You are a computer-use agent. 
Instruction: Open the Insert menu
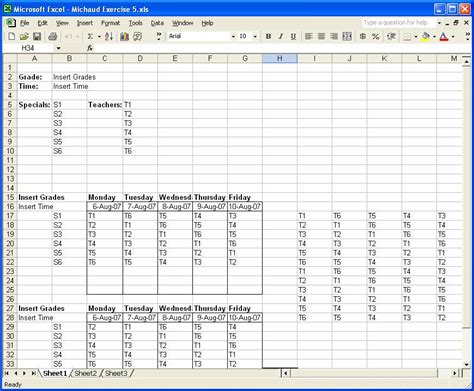coord(85,23)
